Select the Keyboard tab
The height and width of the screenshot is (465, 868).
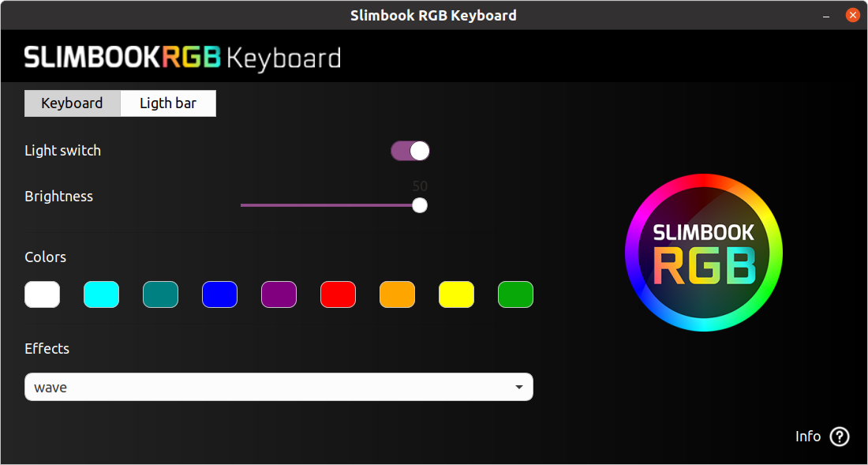(72, 103)
